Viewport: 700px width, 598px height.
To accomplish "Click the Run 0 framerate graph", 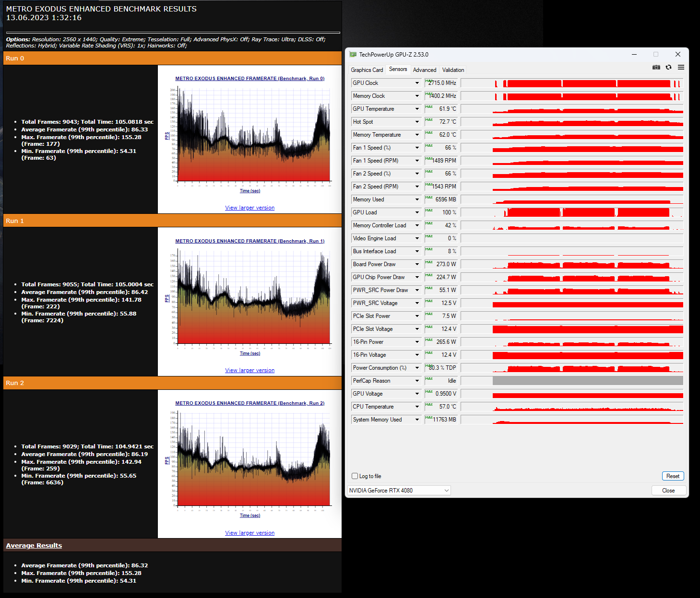I will [250, 137].
